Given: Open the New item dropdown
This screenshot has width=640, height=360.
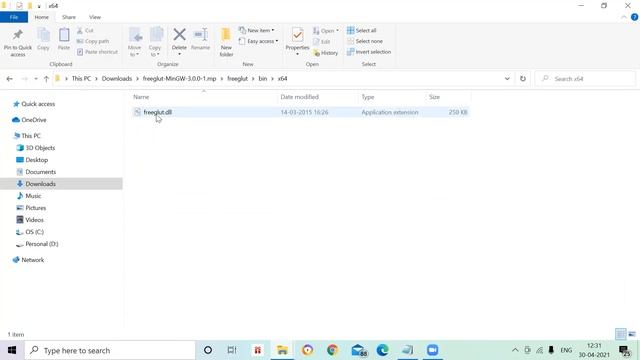Looking at the screenshot, I should pyautogui.click(x=257, y=31).
